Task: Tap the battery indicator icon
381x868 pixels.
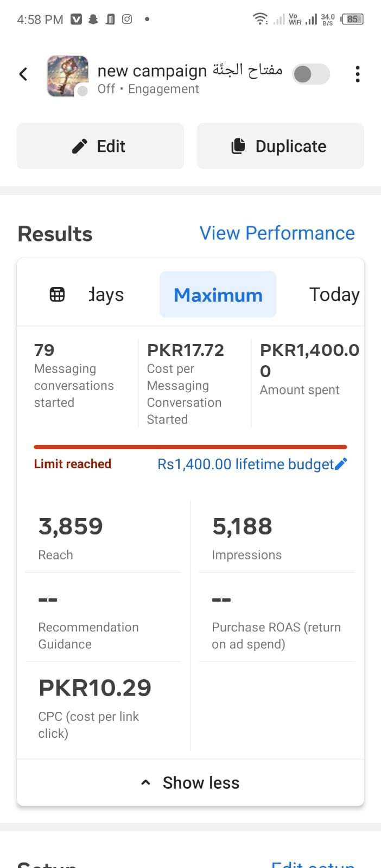Action: point(352,20)
